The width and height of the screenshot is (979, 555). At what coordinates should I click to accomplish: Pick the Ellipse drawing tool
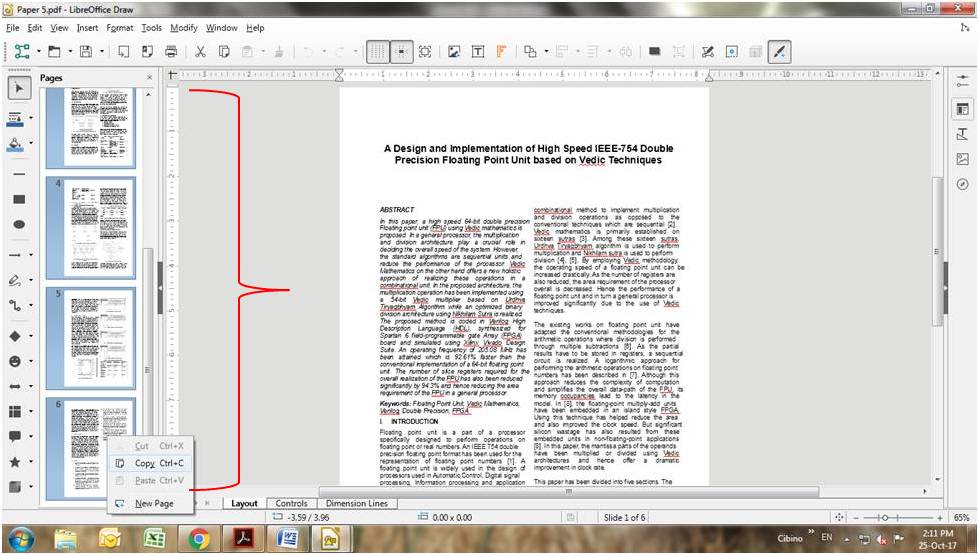point(19,224)
